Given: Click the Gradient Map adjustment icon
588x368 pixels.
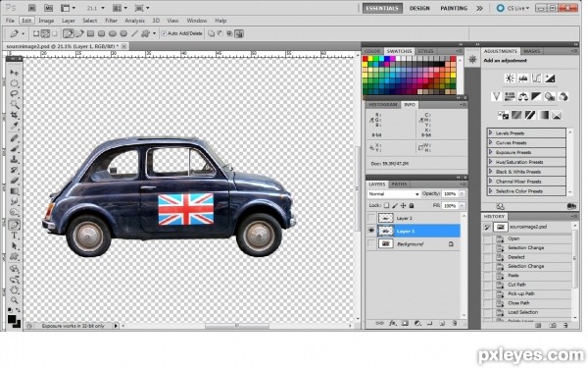Looking at the screenshot, I should click(x=543, y=115).
